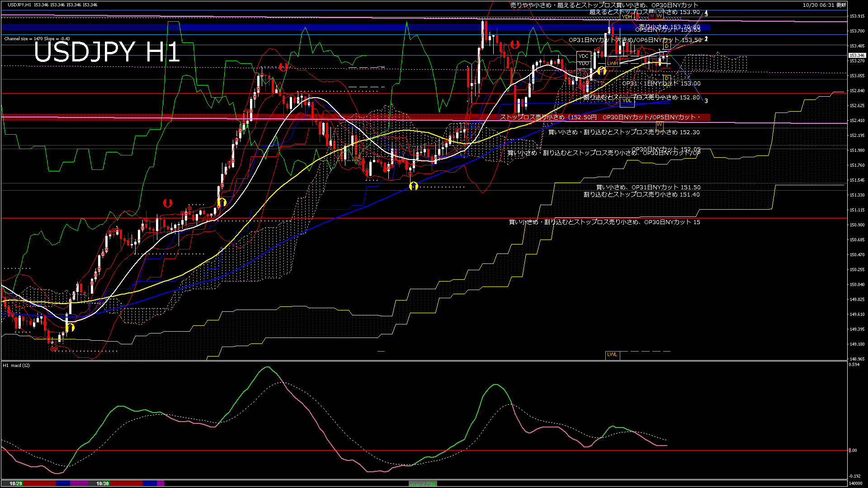Click the purple session bar after 10/30
Screen dimensions: 868x488
coord(160,483)
